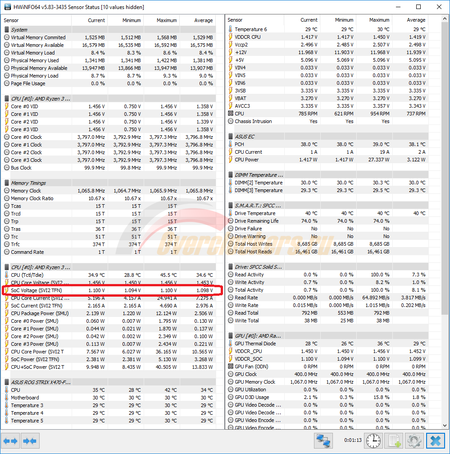Click the thermometer icon beside PCH
450x454 pixels.
[x=231, y=144]
